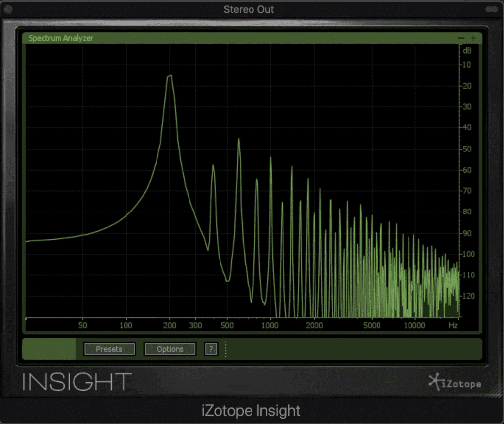Viewport: 504px width, 424px height.
Task: Click the Spectrum Analyzer panel title
Action: pos(61,38)
